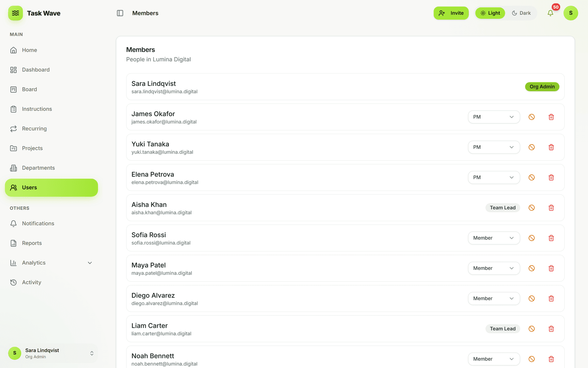588x368 pixels.
Task: Ban Noah Bennett via circle-slash icon
Action: (532, 359)
